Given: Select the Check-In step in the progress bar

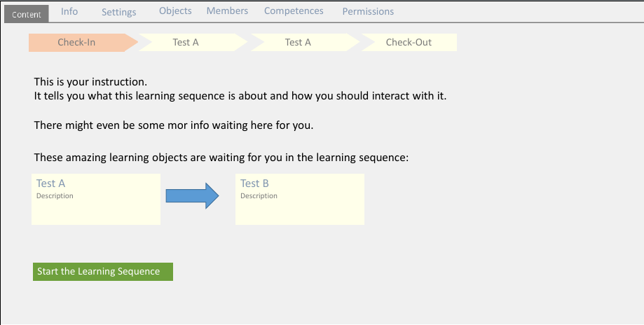Looking at the screenshot, I should [x=77, y=42].
